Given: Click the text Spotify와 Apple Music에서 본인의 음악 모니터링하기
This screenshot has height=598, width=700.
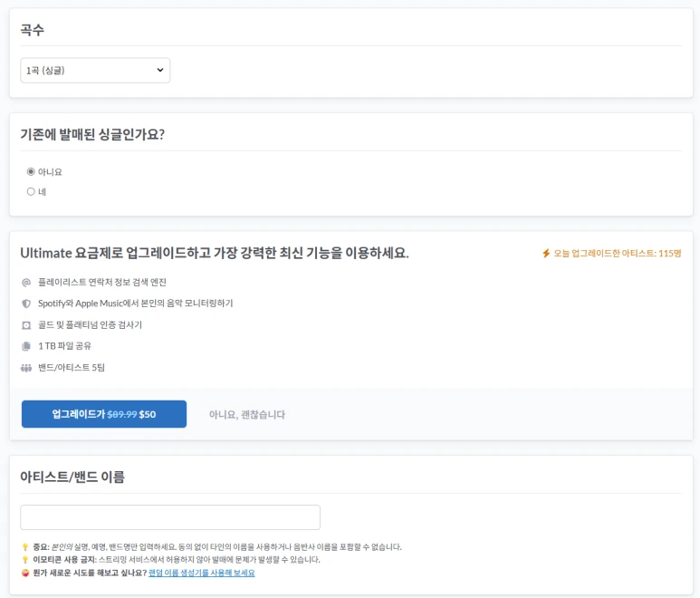Looking at the screenshot, I should click(135, 304).
